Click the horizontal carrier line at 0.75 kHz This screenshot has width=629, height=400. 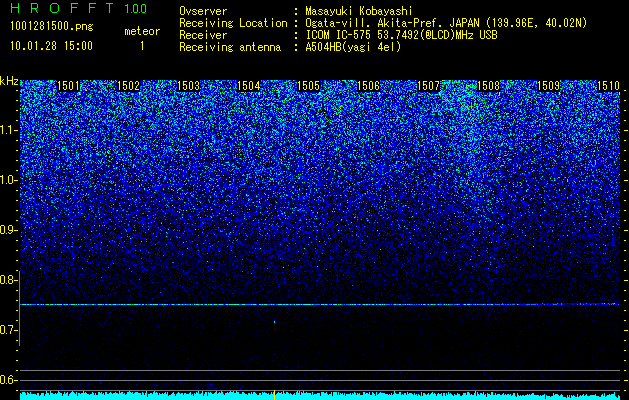(320, 305)
